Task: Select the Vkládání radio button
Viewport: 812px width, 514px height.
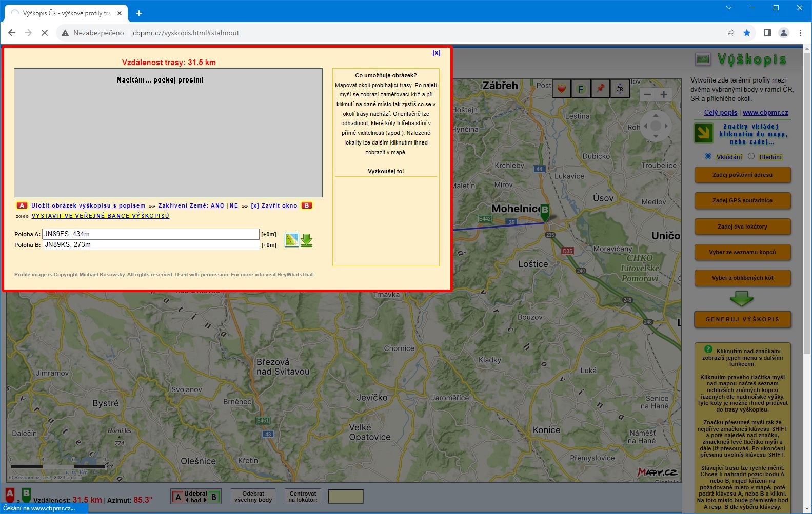Action: [x=708, y=156]
